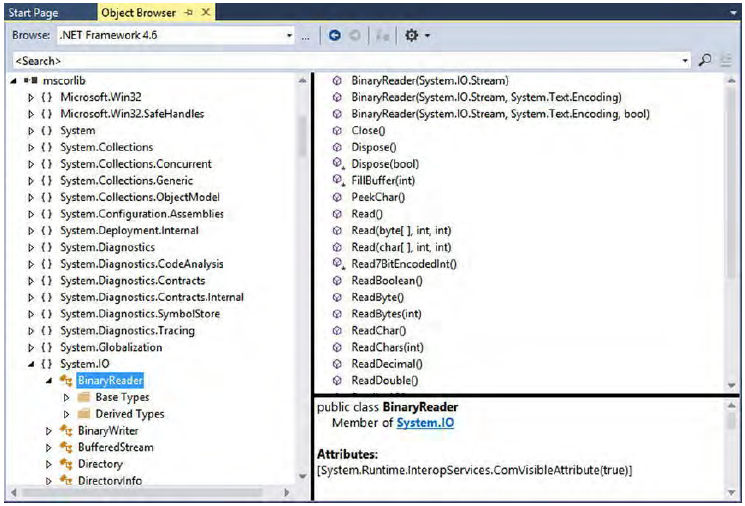Expand the System.Collections.Generic node
This screenshot has width=745, height=506.
point(31,181)
